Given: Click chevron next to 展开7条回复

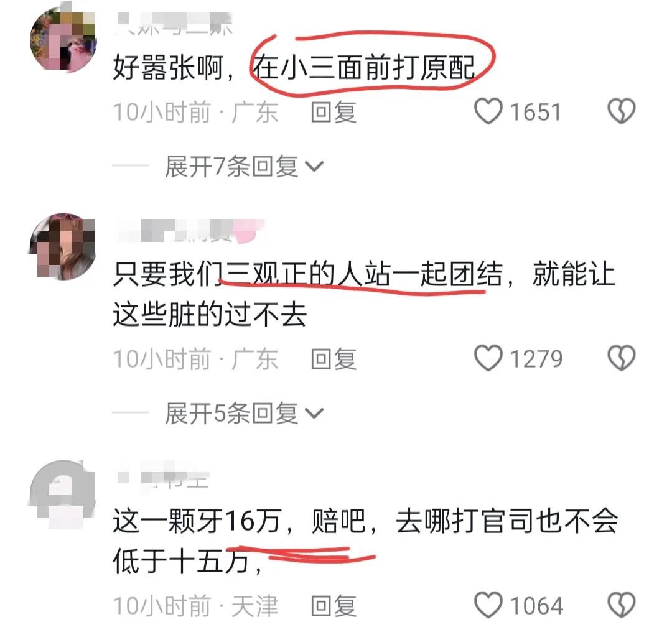Looking at the screenshot, I should (x=314, y=166).
